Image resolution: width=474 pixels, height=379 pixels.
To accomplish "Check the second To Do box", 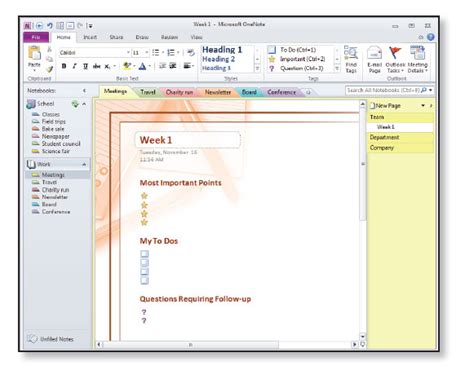I will tap(144, 263).
